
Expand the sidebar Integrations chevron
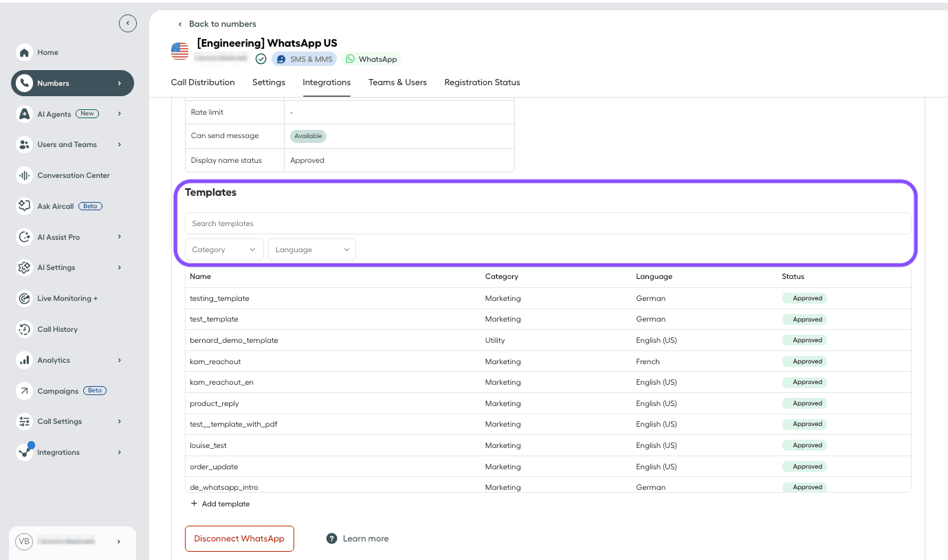[119, 452]
